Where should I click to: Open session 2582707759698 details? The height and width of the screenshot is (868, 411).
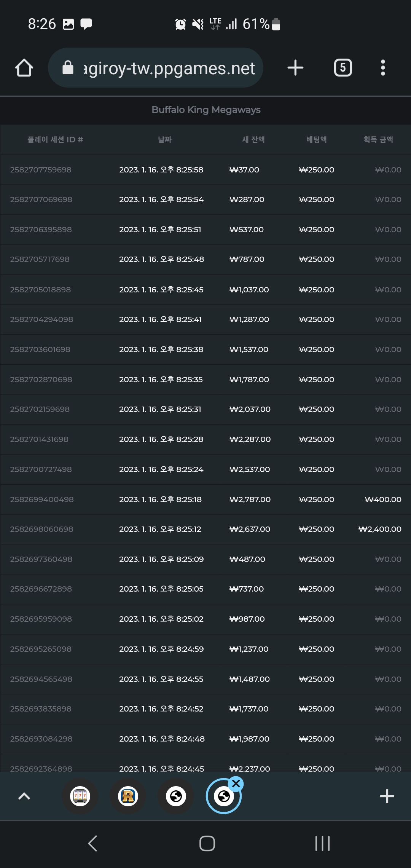205,170
